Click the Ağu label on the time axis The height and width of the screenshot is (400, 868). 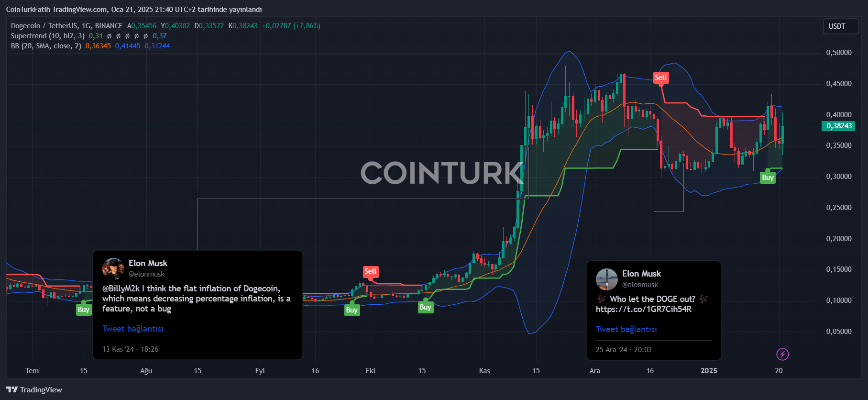point(146,371)
